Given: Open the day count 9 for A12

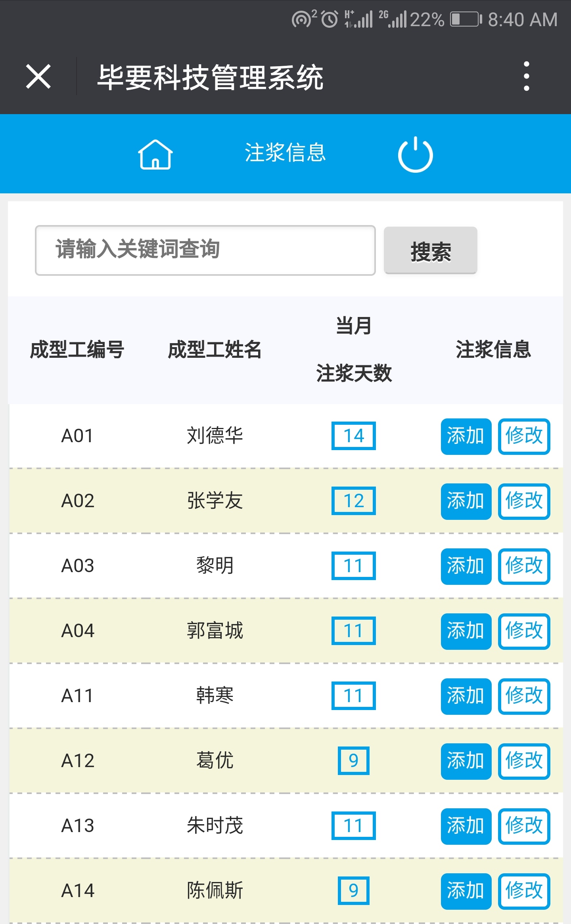Looking at the screenshot, I should pyautogui.click(x=354, y=761).
